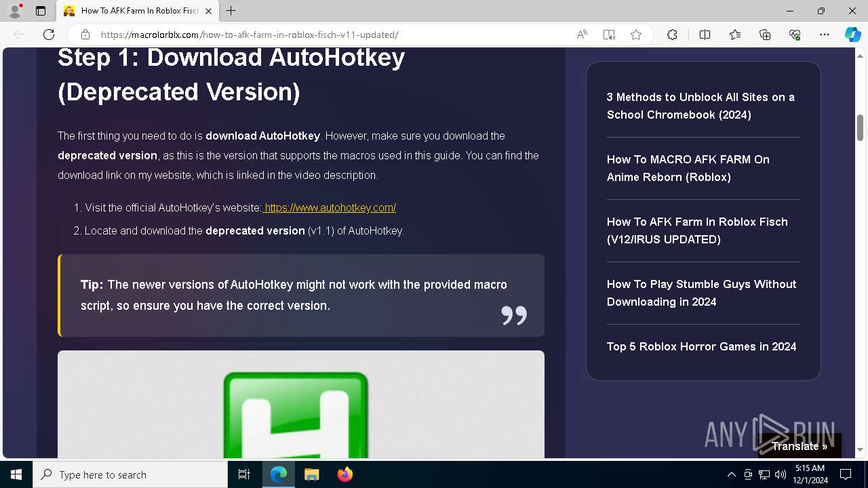Image resolution: width=868 pixels, height=488 pixels.
Task: Open 3 Methods to Unblock All Sites article
Action: tap(701, 106)
